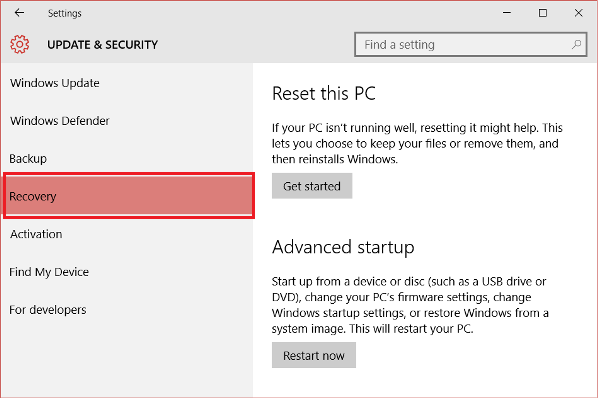Open the For developers section

pos(48,310)
